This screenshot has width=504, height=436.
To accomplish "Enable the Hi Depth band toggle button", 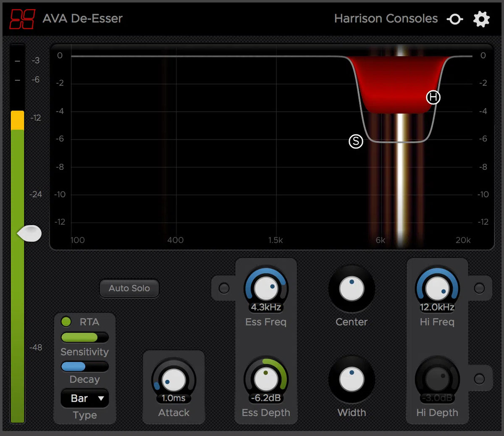I will [479, 379].
